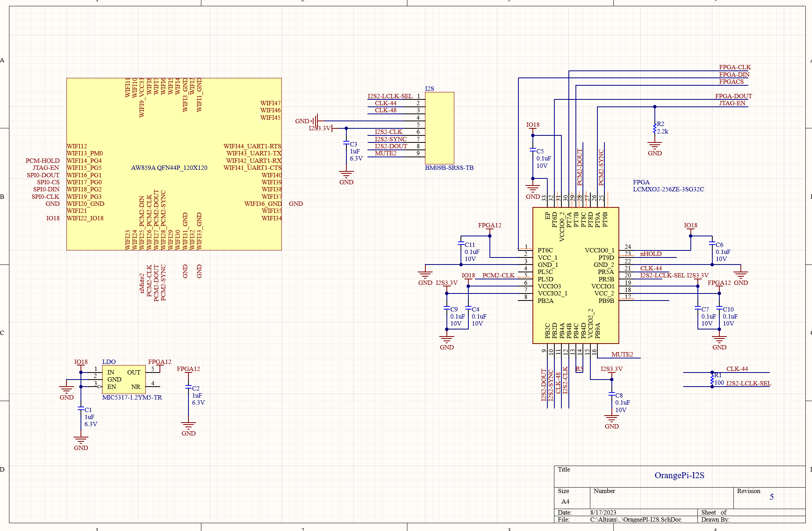This screenshot has width=812, height=531.
Task: Click the GND power symbol beneath C3
Action: coord(346,175)
